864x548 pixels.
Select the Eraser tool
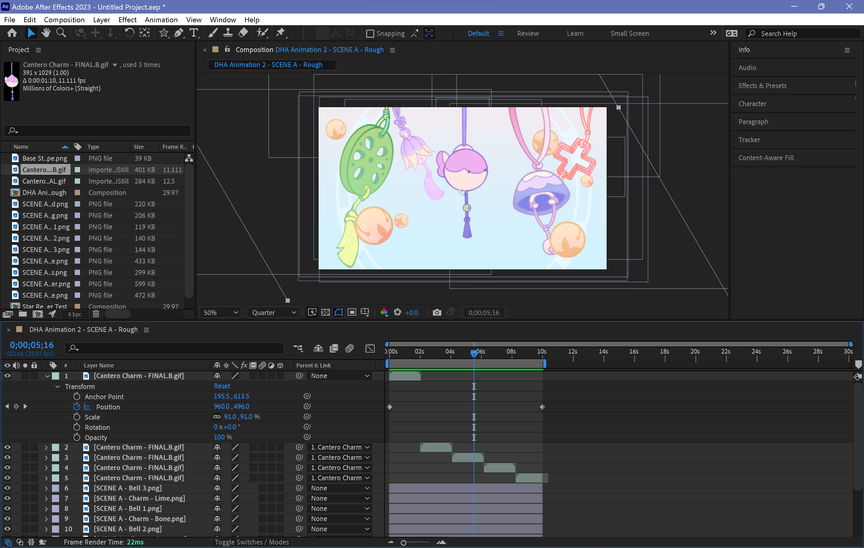tap(243, 33)
